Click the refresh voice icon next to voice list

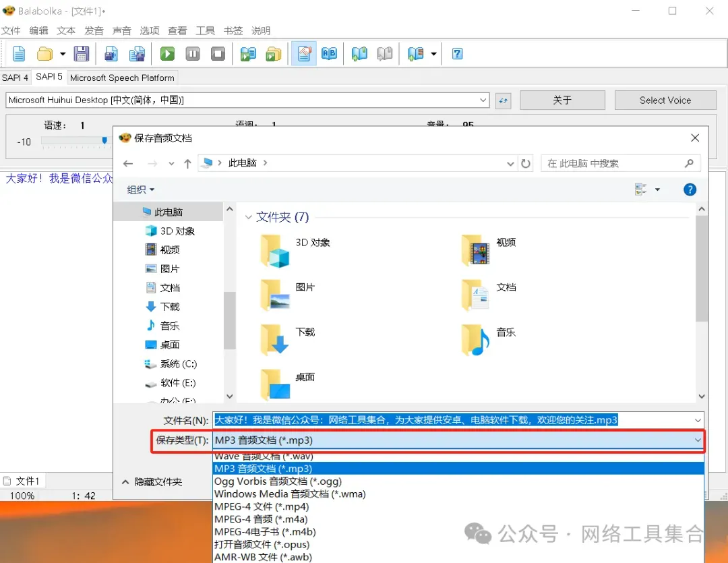(x=504, y=100)
